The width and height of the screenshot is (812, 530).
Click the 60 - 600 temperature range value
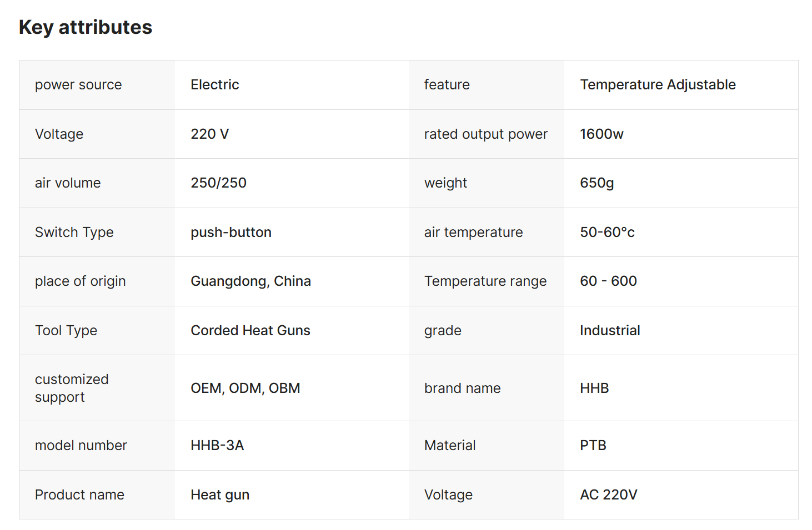point(608,281)
